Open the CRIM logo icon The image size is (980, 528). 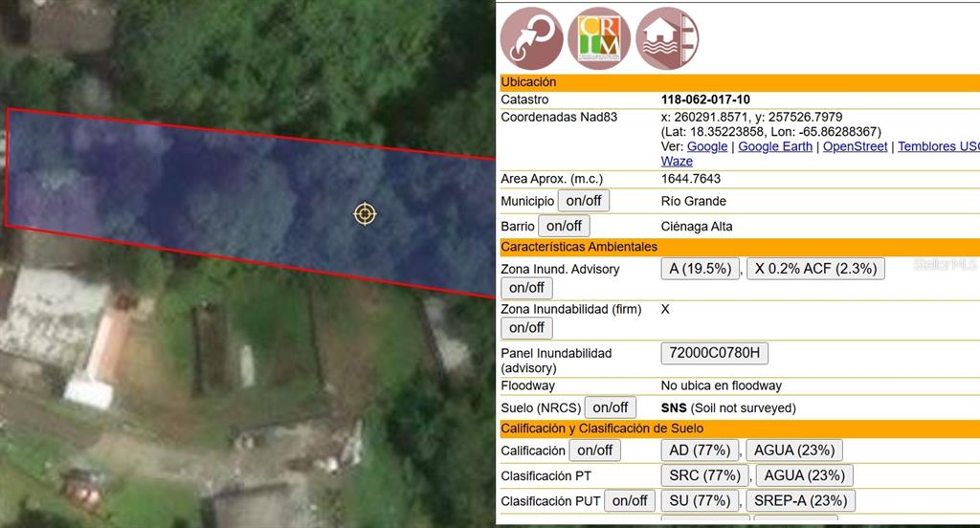599,38
